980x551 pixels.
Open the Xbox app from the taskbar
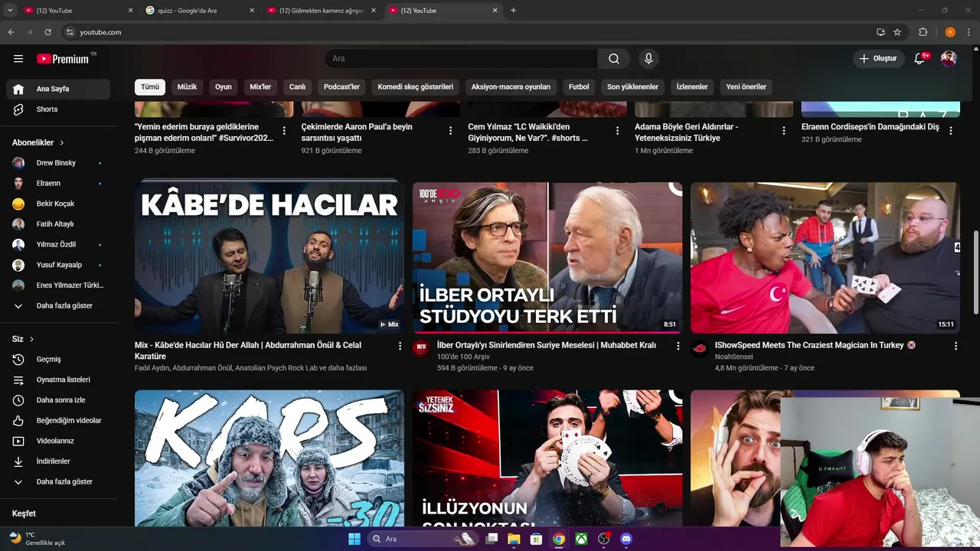tap(582, 539)
